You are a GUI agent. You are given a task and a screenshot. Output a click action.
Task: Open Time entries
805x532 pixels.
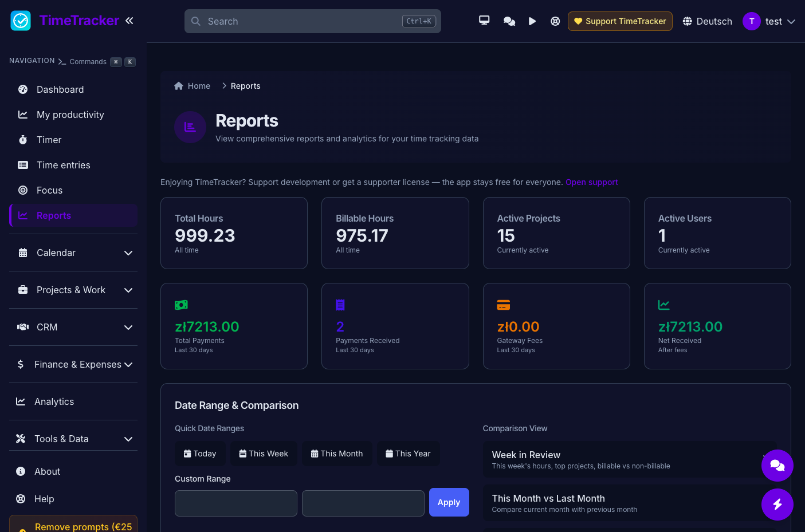(73, 165)
